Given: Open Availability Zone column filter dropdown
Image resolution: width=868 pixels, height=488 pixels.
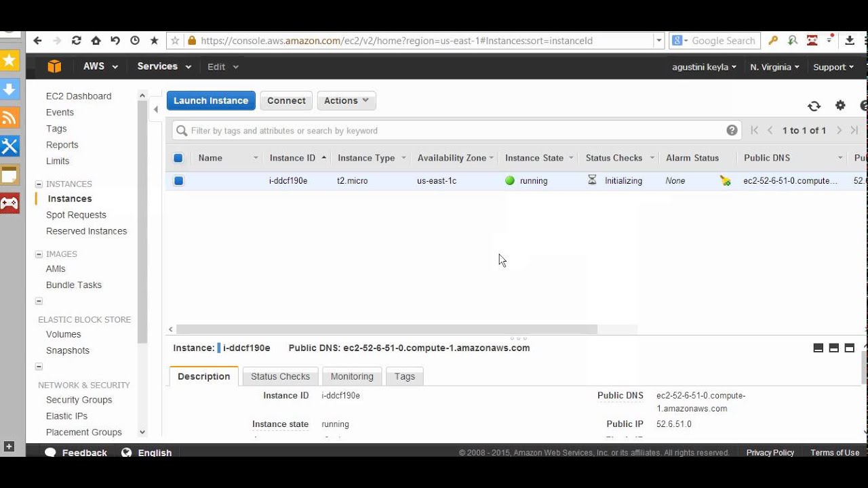Looking at the screenshot, I should (x=491, y=158).
